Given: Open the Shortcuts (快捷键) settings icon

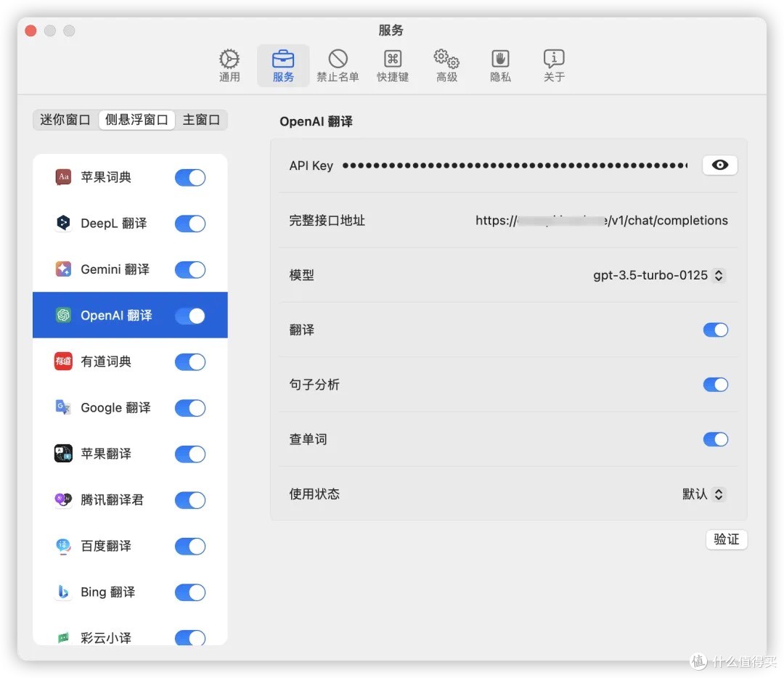Looking at the screenshot, I should (393, 60).
